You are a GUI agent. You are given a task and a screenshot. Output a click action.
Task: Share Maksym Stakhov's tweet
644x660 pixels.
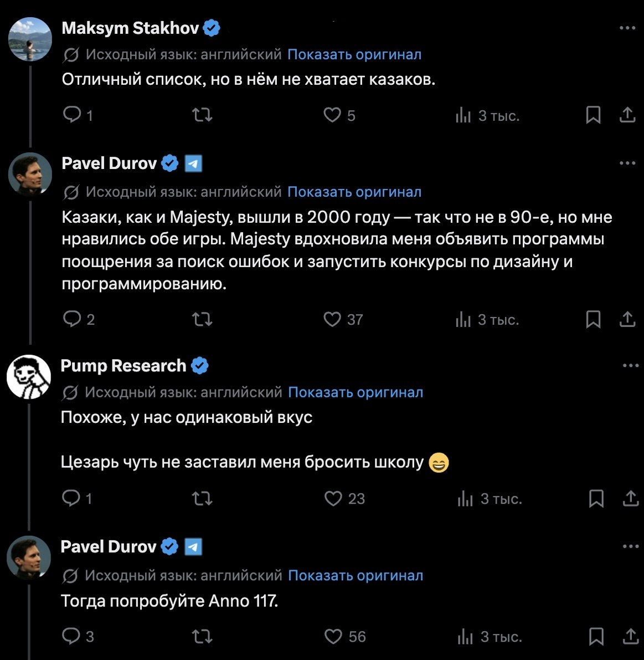point(627,115)
